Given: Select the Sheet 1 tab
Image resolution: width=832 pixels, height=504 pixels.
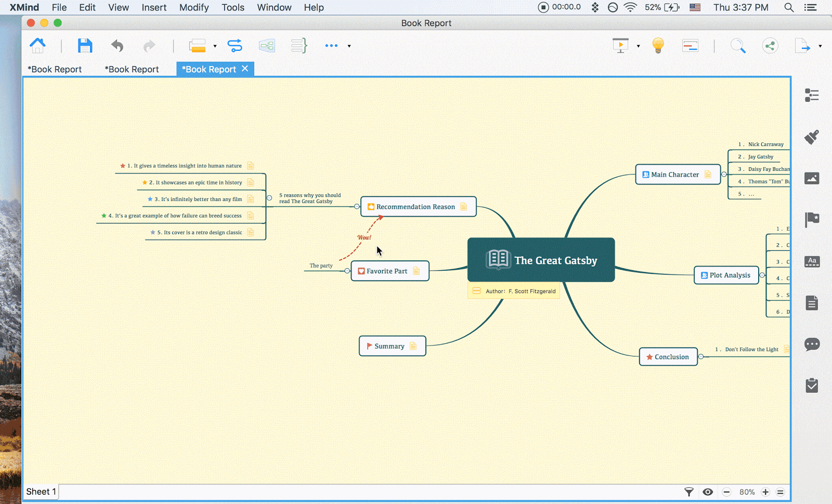Looking at the screenshot, I should point(41,492).
